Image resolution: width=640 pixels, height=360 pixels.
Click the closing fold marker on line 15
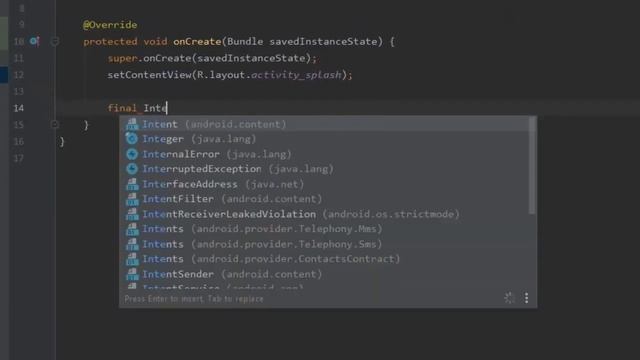coord(55,124)
